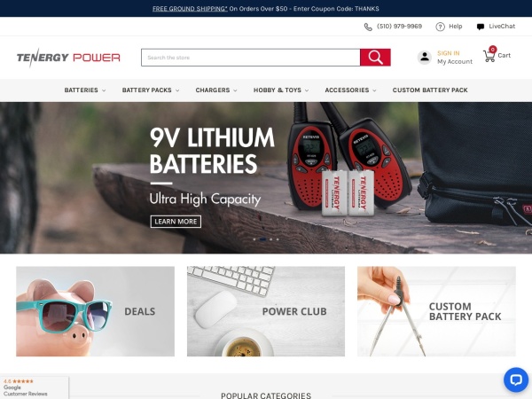532x399 pixels.
Task: Open the Free Ground Shipping link
Action: tap(190, 9)
